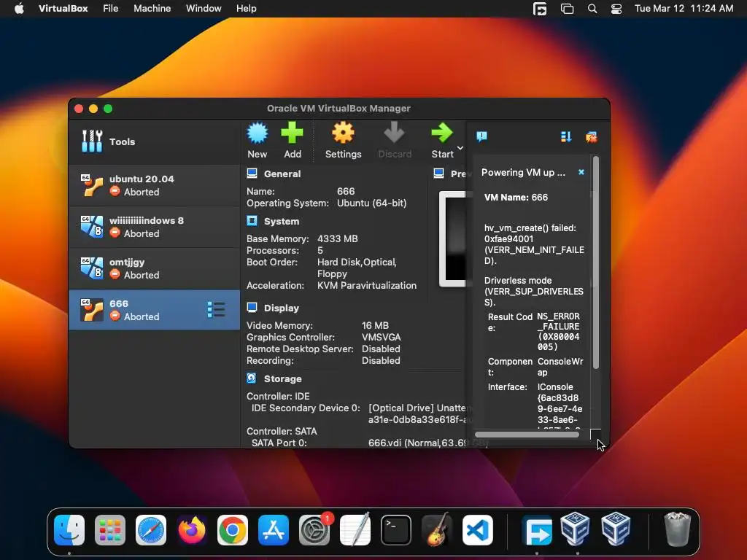Select the wiiiiiiiindows 8 virtual machine

(x=155, y=227)
